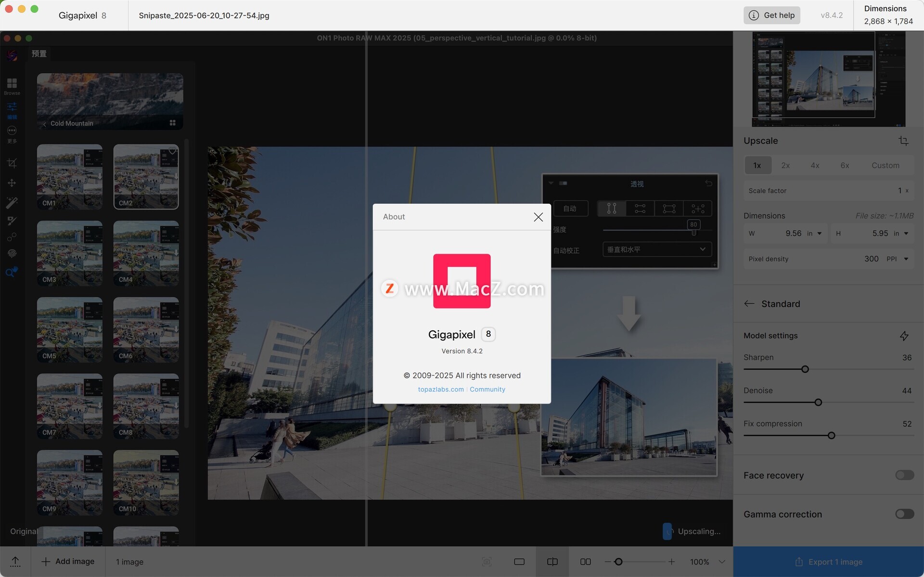Click the Scale factor input field

[829, 191]
